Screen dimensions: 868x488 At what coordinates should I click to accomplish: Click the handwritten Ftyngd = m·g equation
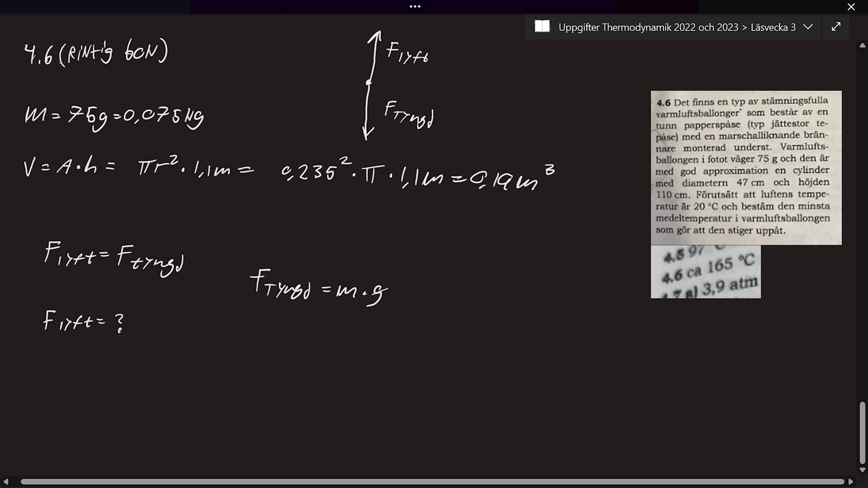click(319, 285)
